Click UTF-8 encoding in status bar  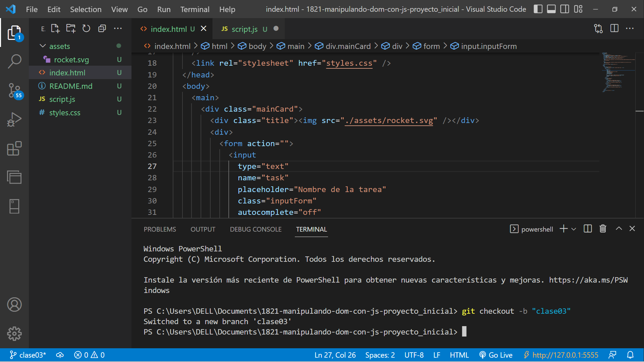click(414, 355)
